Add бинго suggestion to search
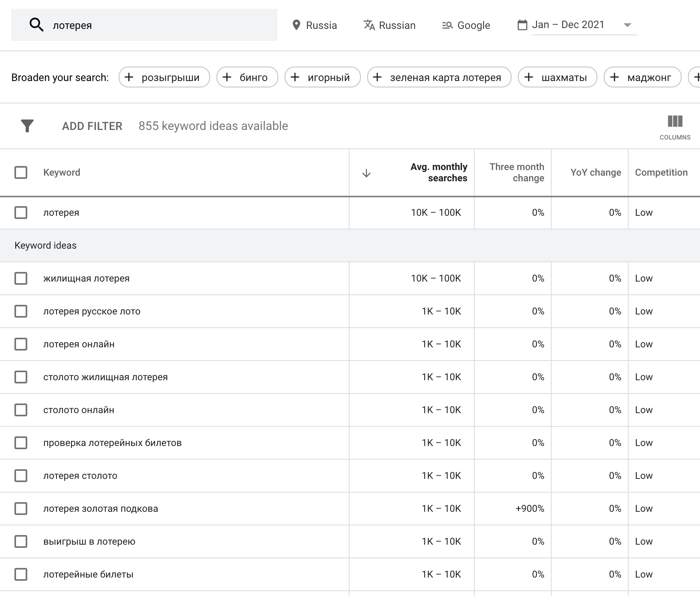The width and height of the screenshot is (700, 596). (x=247, y=77)
